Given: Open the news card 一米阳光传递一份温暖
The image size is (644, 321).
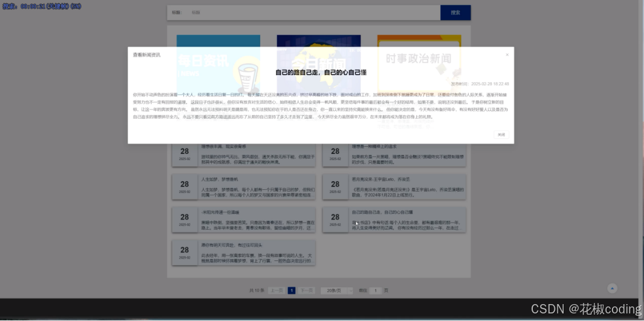Looking at the screenshot, I should pos(243,220).
